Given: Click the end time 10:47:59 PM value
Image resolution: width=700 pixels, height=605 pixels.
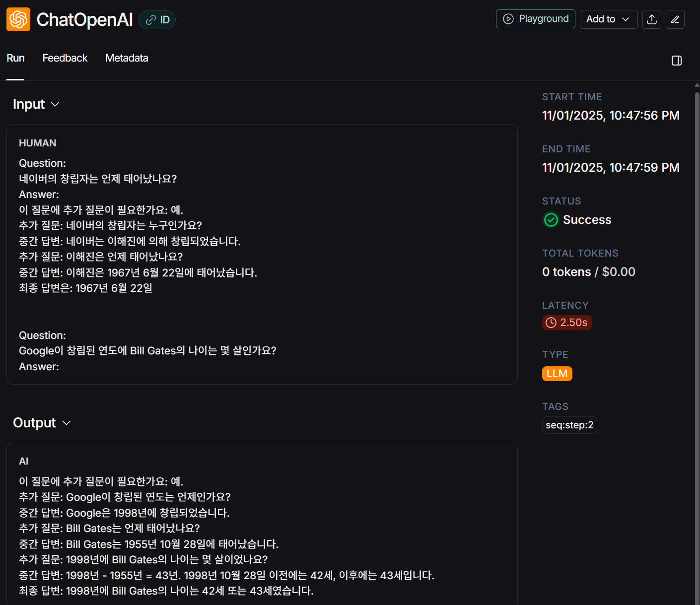Looking at the screenshot, I should point(611,168).
